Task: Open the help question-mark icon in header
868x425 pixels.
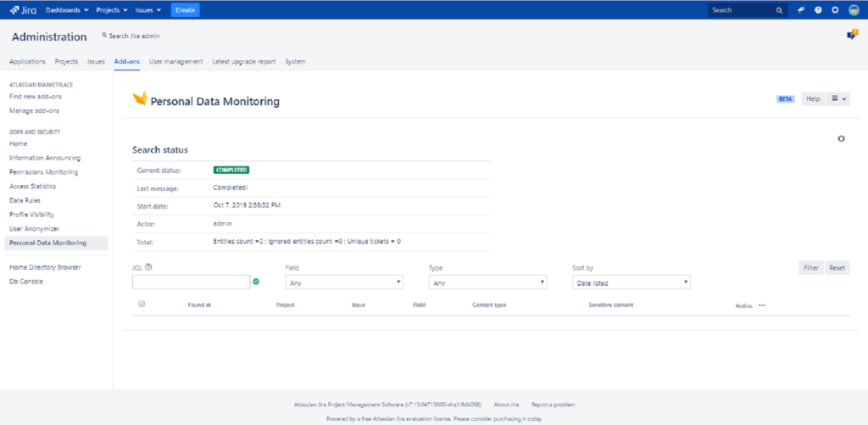Action: (818, 10)
